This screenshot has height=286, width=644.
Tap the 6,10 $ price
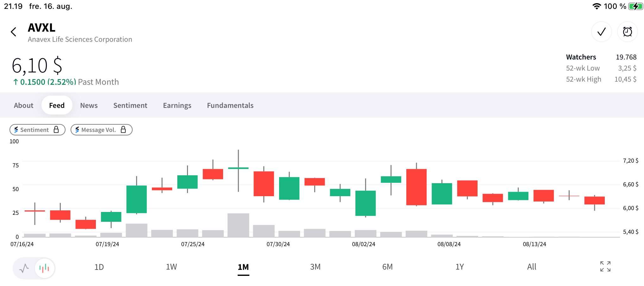(37, 65)
